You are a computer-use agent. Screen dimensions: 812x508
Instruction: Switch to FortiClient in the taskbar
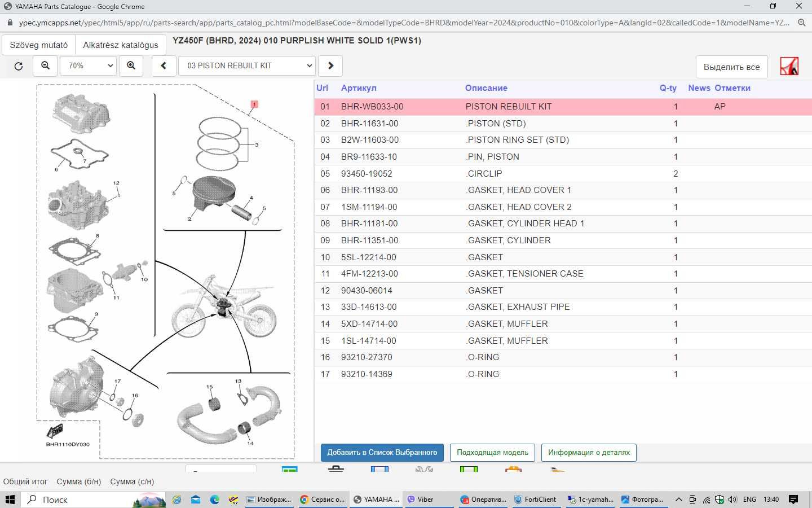coord(536,500)
